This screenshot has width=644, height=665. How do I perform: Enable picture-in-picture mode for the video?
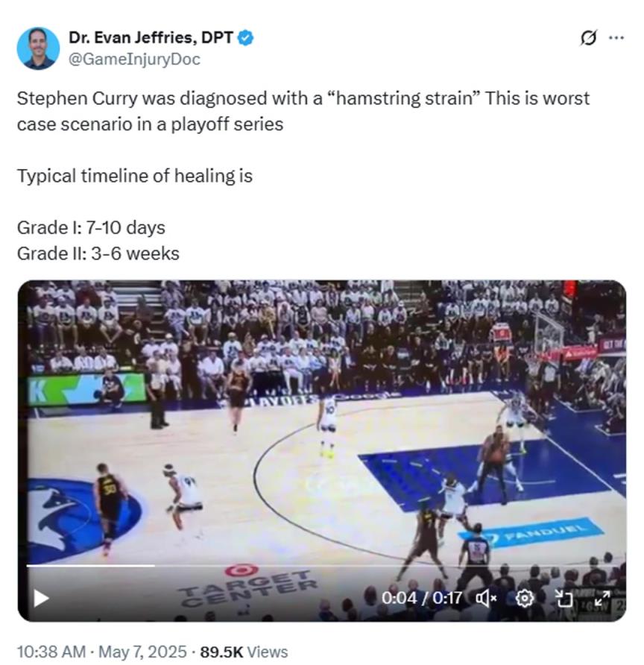click(x=563, y=598)
